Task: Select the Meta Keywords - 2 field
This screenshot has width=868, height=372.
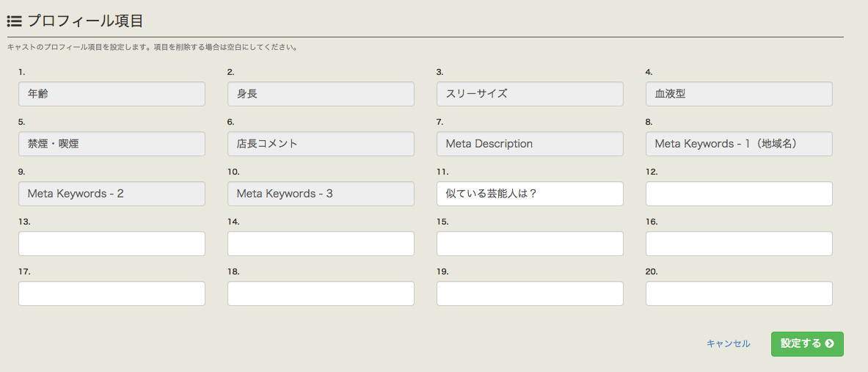Action: tap(112, 194)
